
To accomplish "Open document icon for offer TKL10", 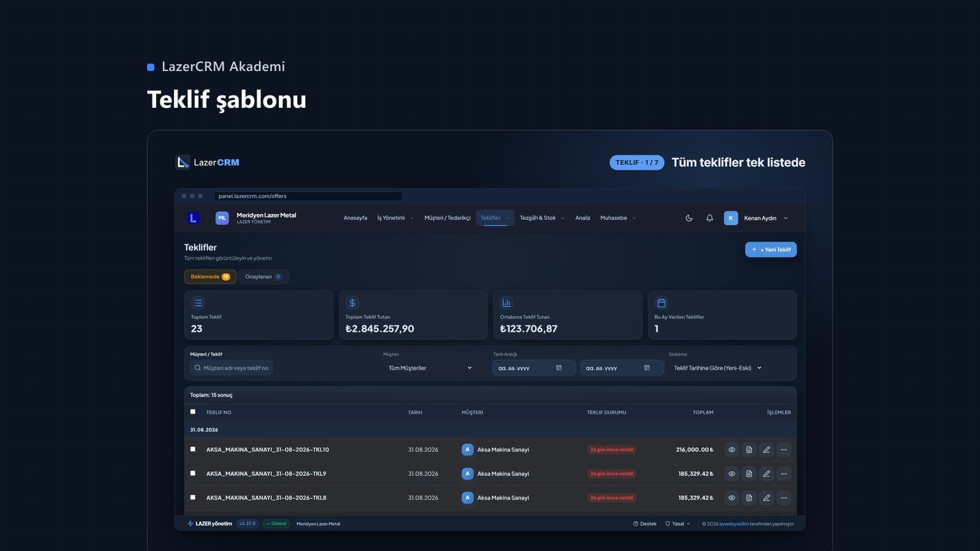I will pyautogui.click(x=749, y=449).
